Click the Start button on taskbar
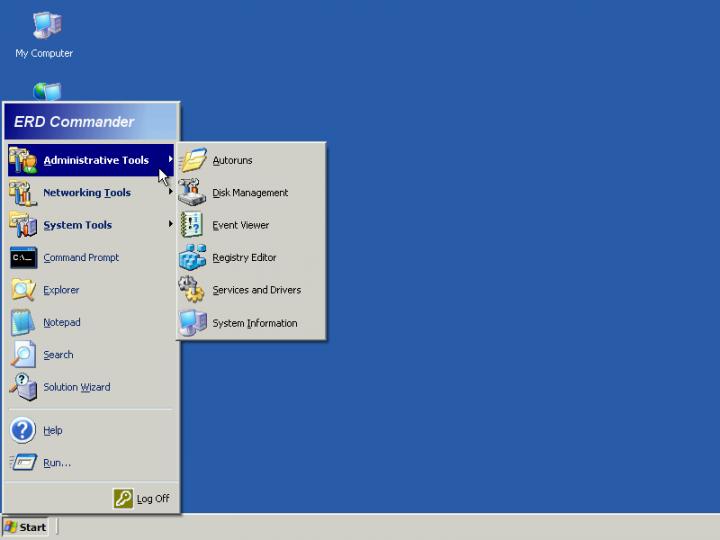Screen dimensions: 720x540 pos(25,527)
